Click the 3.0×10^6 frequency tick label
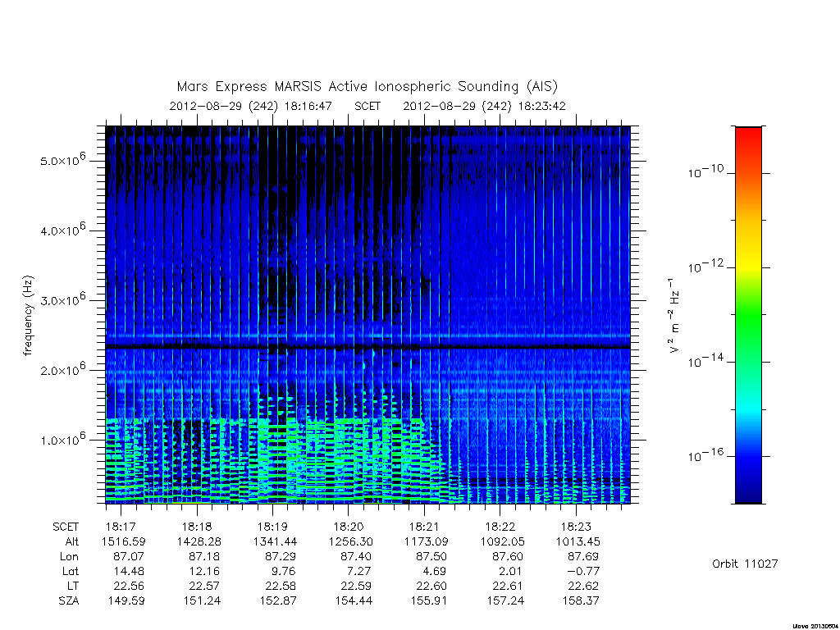 tap(62, 299)
